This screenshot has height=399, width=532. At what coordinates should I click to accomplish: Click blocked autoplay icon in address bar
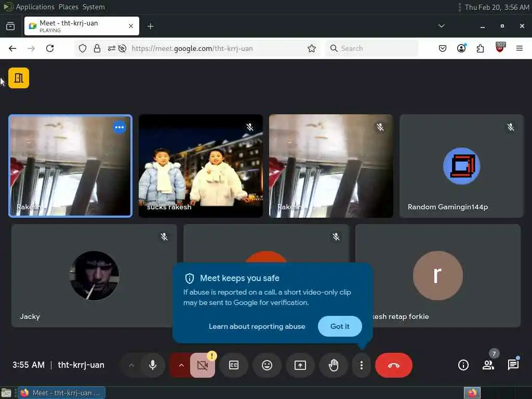point(123,48)
